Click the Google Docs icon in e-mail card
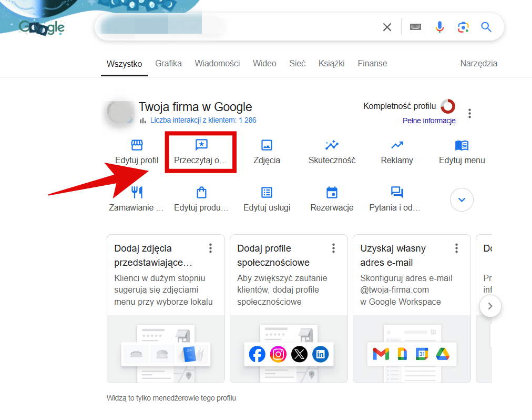Image resolution: width=532 pixels, height=420 pixels. pyautogui.click(x=402, y=354)
